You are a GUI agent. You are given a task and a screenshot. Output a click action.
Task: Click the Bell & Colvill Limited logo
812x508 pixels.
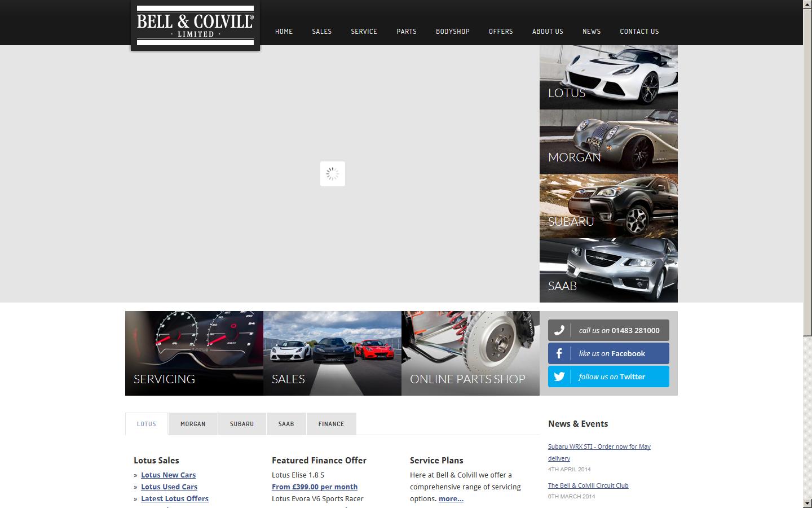(x=195, y=25)
